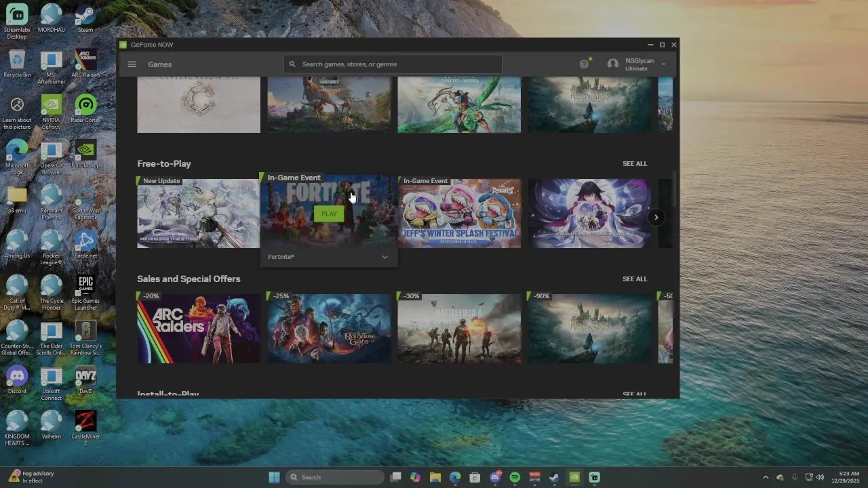
Task: Open the MORDHAU desktop shortcut
Action: (52, 18)
